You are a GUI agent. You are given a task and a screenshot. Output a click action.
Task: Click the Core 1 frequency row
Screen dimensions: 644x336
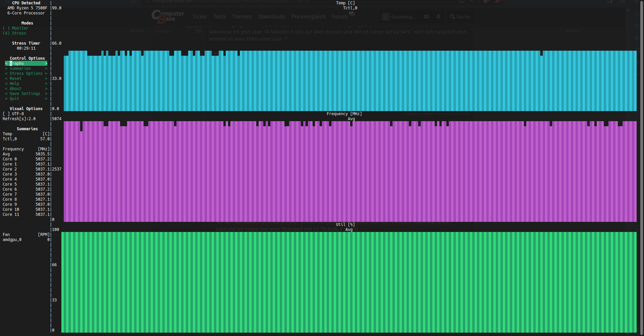click(x=26, y=164)
